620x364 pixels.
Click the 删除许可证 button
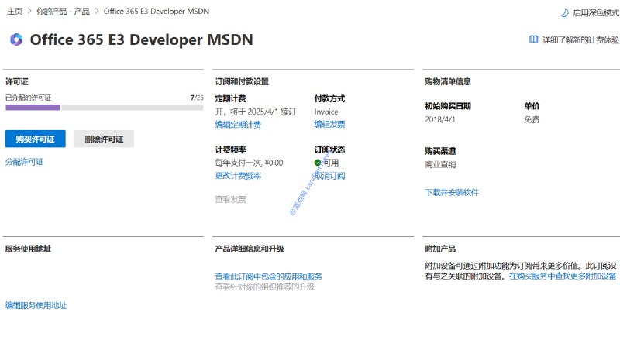point(104,139)
